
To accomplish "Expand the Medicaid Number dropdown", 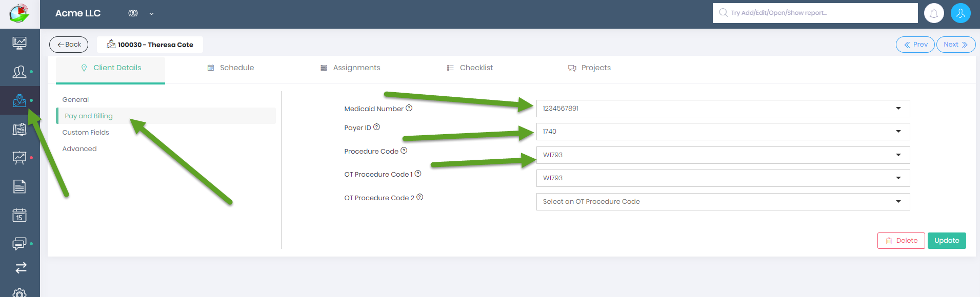I will (723, 109).
